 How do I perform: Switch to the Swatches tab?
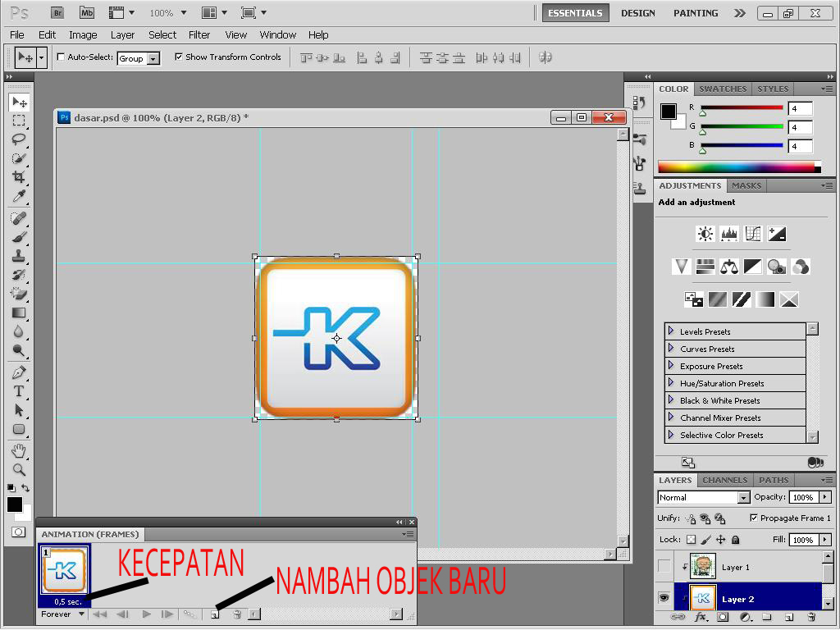(723, 89)
